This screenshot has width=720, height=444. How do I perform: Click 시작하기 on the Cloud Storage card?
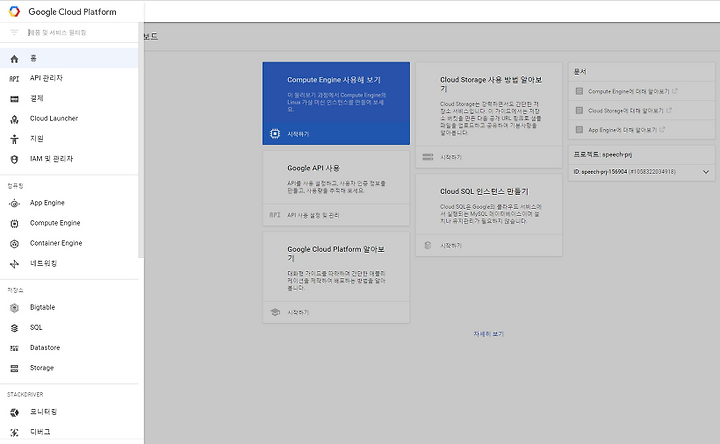tap(451, 157)
